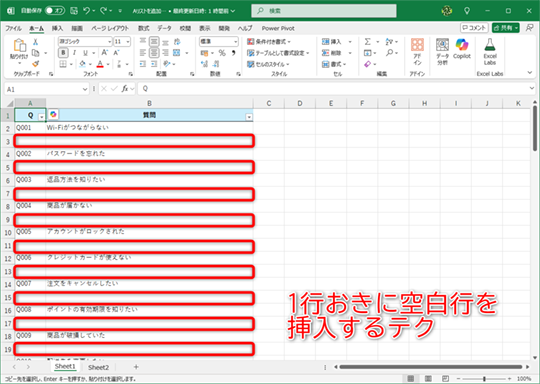Screen dimensions: 540x384
Task: Open the font size dropdown
Action: [x=128, y=42]
